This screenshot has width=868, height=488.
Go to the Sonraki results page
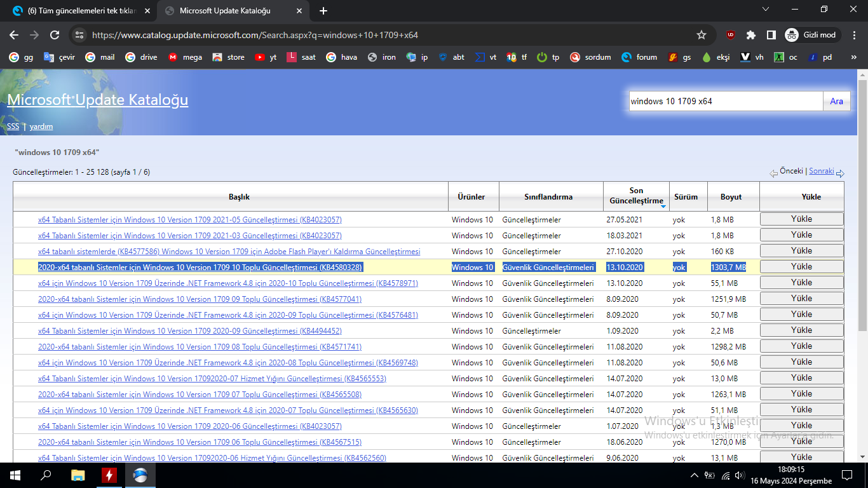[822, 171]
